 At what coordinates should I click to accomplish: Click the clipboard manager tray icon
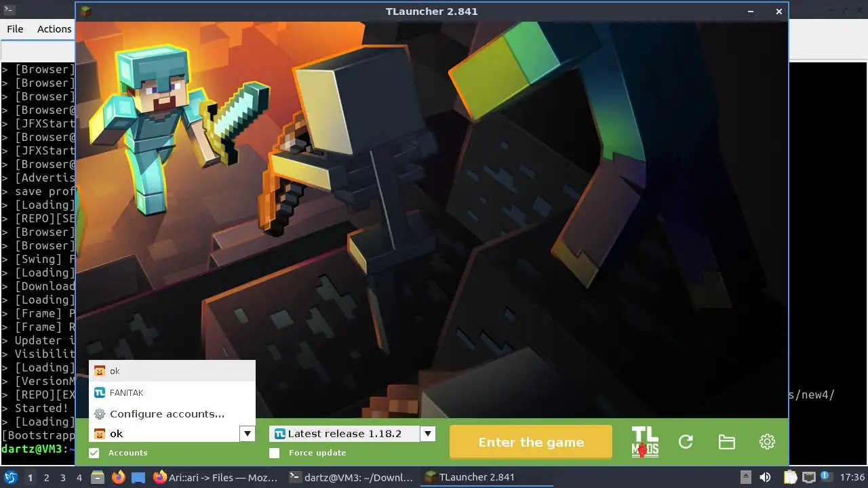[791, 477]
